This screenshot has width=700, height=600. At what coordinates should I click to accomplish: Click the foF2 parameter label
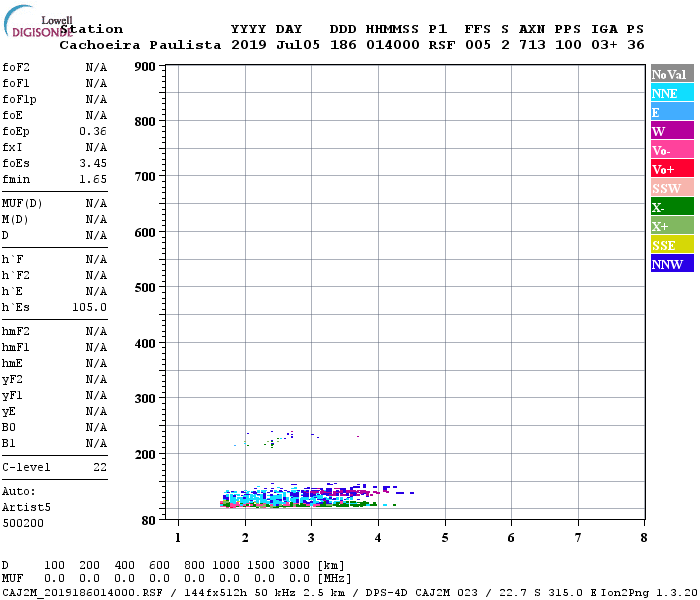[16, 67]
